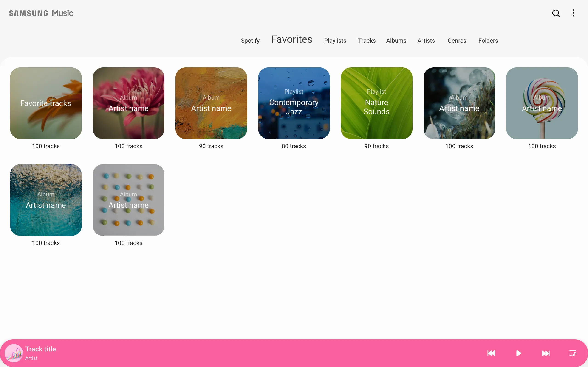This screenshot has height=367, width=588.
Task: Click the Contemporary Jazz playlist card
Action: coord(294,103)
